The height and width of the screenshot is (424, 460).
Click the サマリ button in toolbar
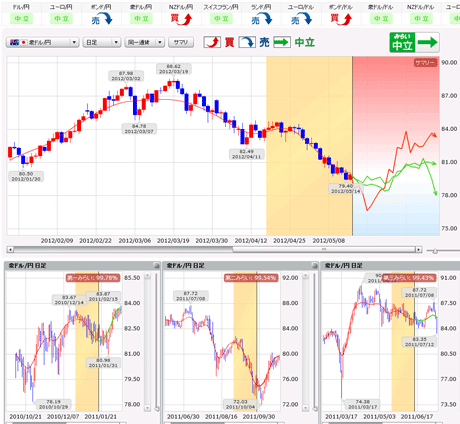(181, 42)
